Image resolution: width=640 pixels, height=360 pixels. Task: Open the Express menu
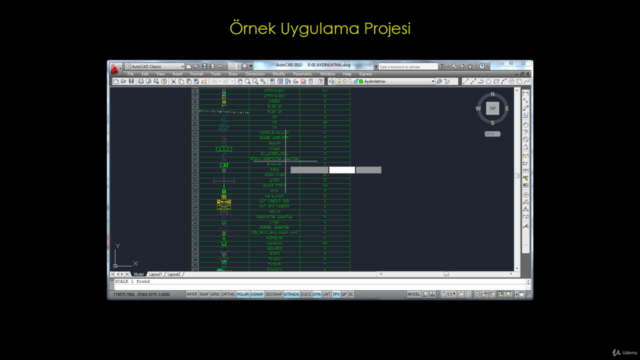pos(365,74)
